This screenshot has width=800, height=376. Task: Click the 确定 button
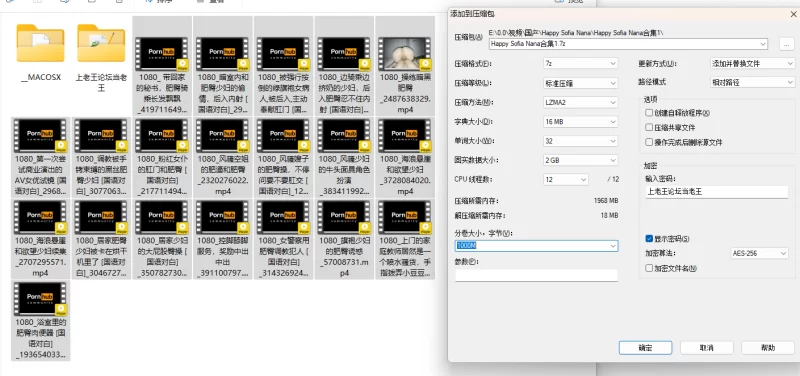pyautogui.click(x=645, y=348)
